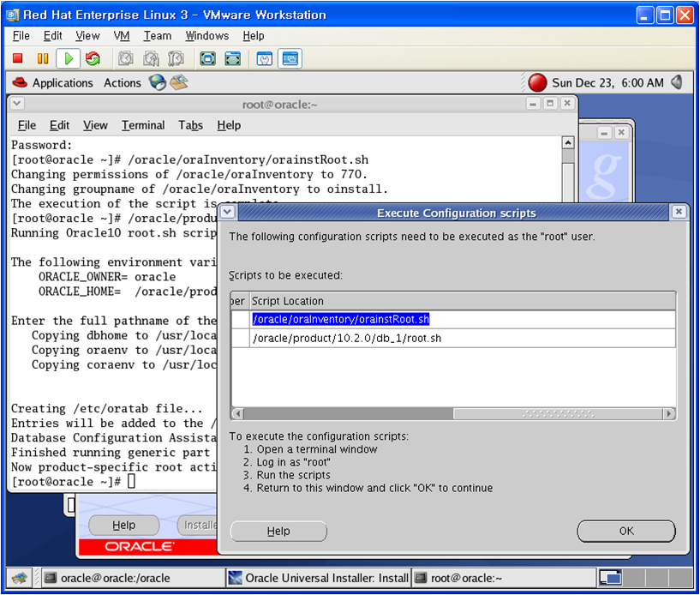Click the VMware suspend (pause) icon
The image size is (700, 595).
[x=43, y=58]
